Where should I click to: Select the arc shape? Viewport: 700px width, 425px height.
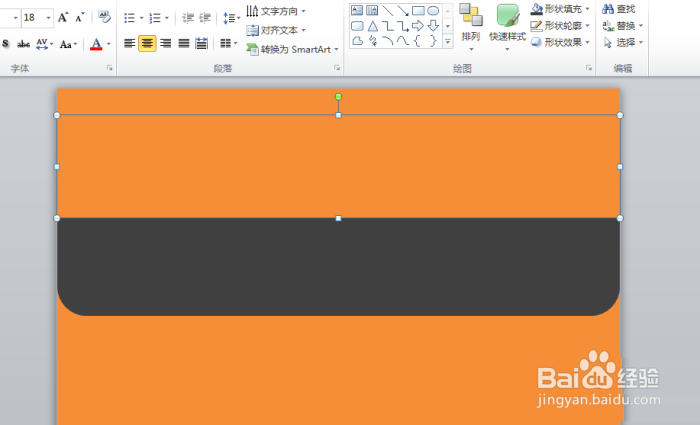[x=388, y=41]
